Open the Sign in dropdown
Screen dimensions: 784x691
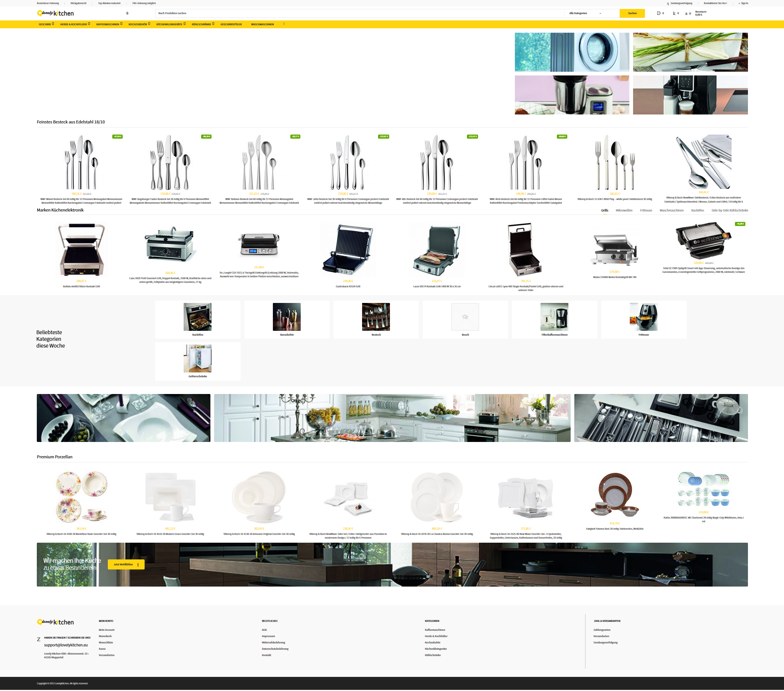coord(743,3)
